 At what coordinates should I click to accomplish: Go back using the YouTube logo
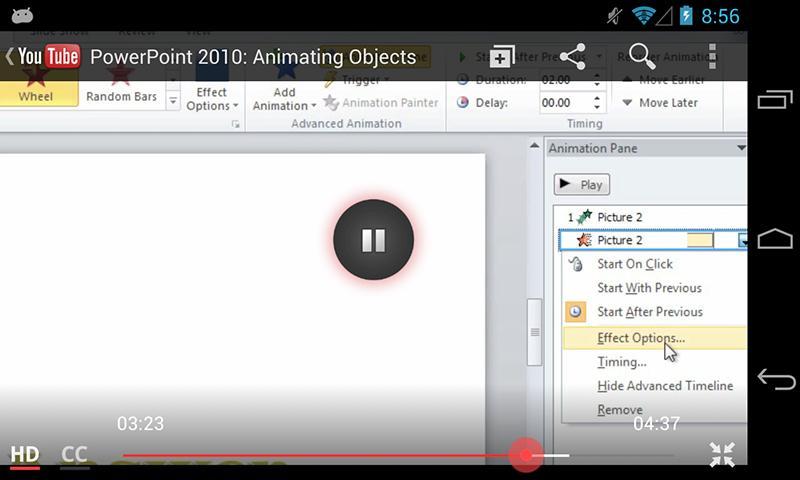tap(43, 56)
